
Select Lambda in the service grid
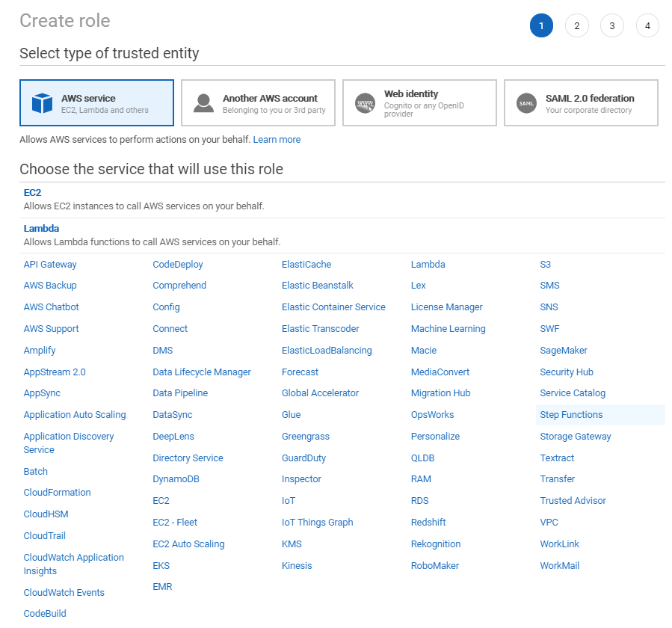428,265
